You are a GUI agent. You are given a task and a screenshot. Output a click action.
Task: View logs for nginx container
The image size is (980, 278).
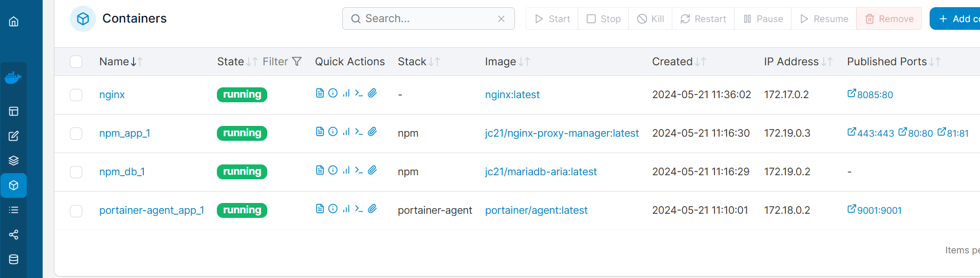(320, 93)
